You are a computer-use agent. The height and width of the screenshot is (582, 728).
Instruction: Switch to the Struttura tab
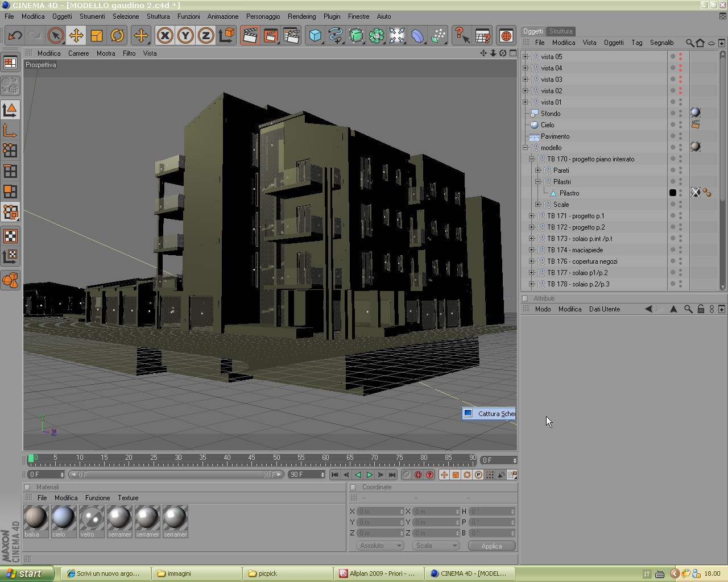click(561, 31)
